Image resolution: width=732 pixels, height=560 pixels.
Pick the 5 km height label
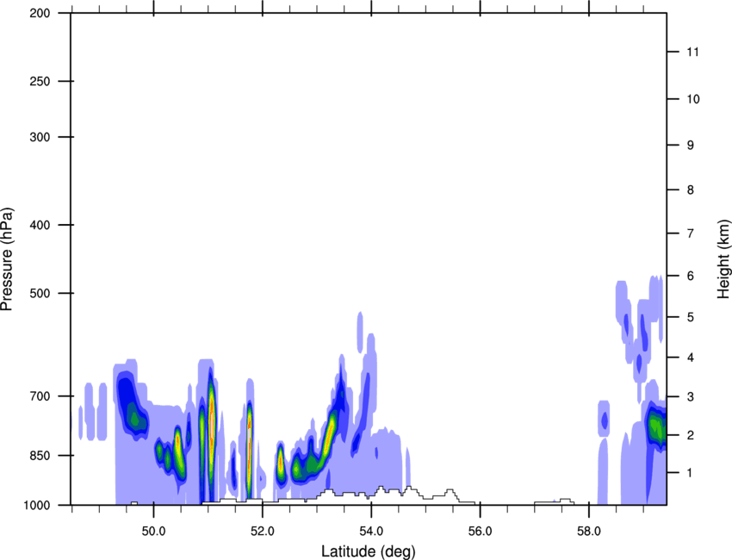click(691, 317)
